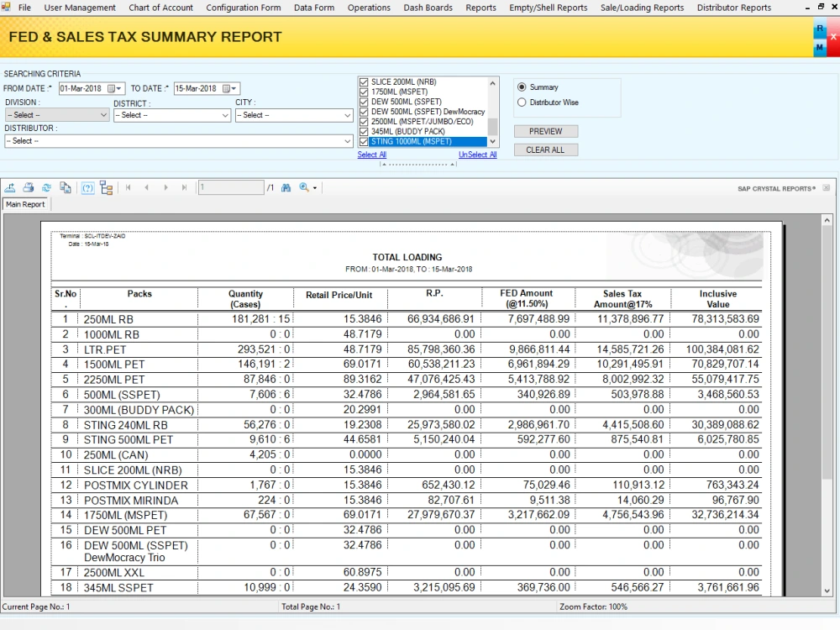Open the find text binoculars tool
This screenshot has width=840, height=630.
click(x=286, y=187)
